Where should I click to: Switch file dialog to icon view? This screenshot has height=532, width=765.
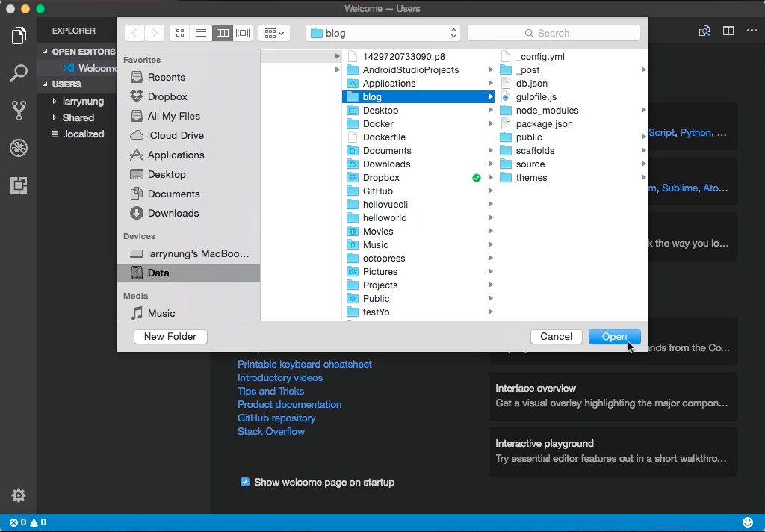coord(180,33)
